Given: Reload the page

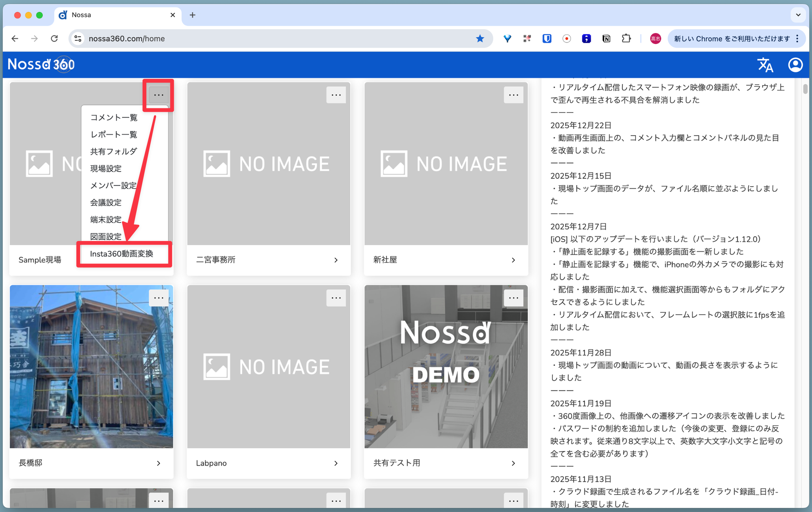Looking at the screenshot, I should [54, 38].
